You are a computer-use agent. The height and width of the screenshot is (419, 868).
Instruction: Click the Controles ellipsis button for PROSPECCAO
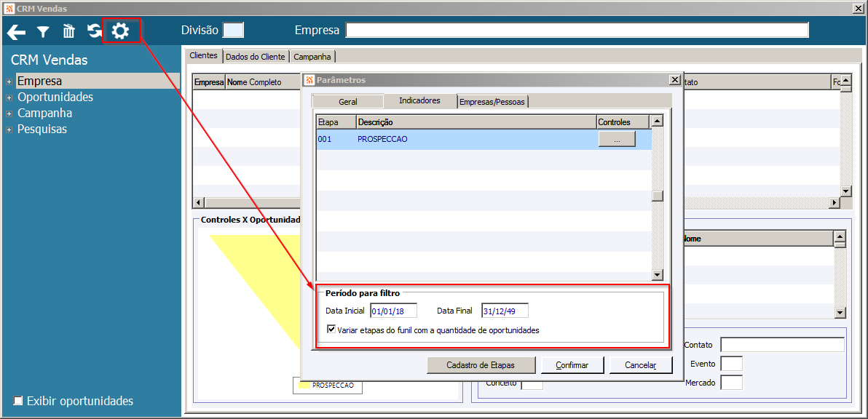(x=617, y=139)
